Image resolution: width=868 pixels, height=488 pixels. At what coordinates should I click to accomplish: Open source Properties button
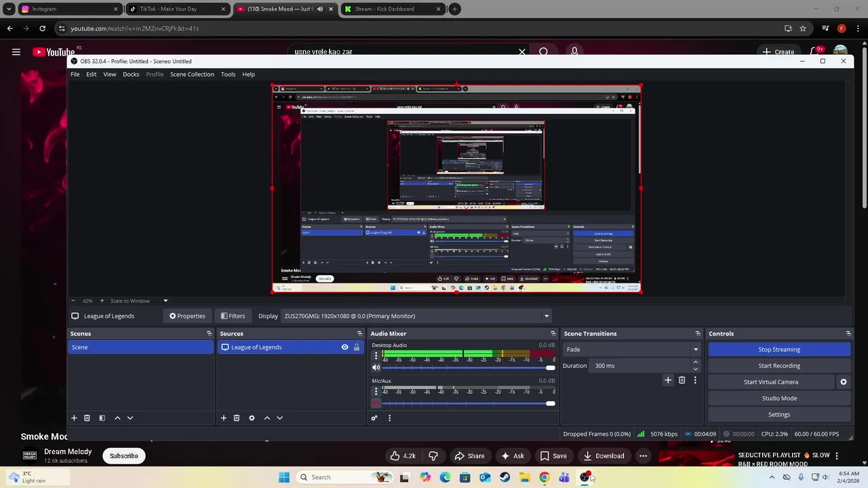coord(187,316)
